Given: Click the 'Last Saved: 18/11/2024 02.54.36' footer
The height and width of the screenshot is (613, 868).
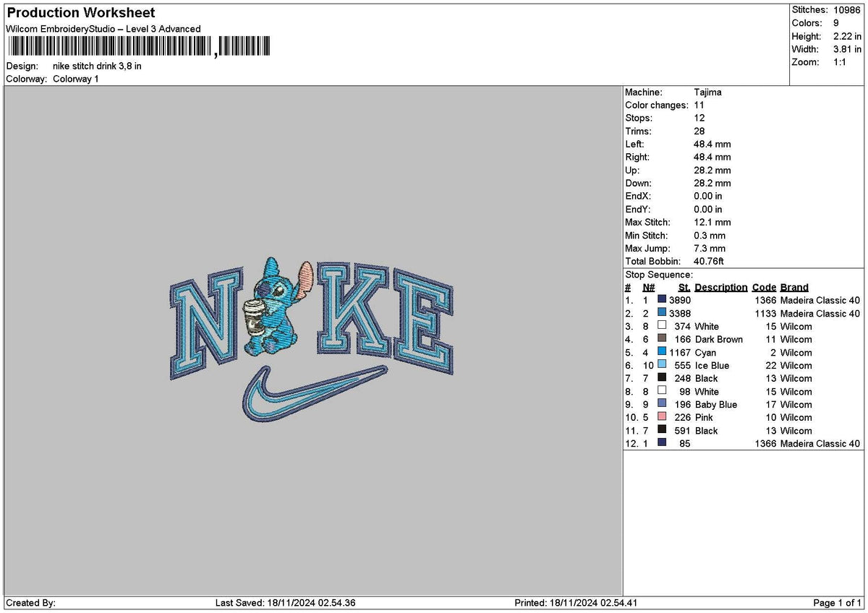Looking at the screenshot, I should pyautogui.click(x=286, y=603).
